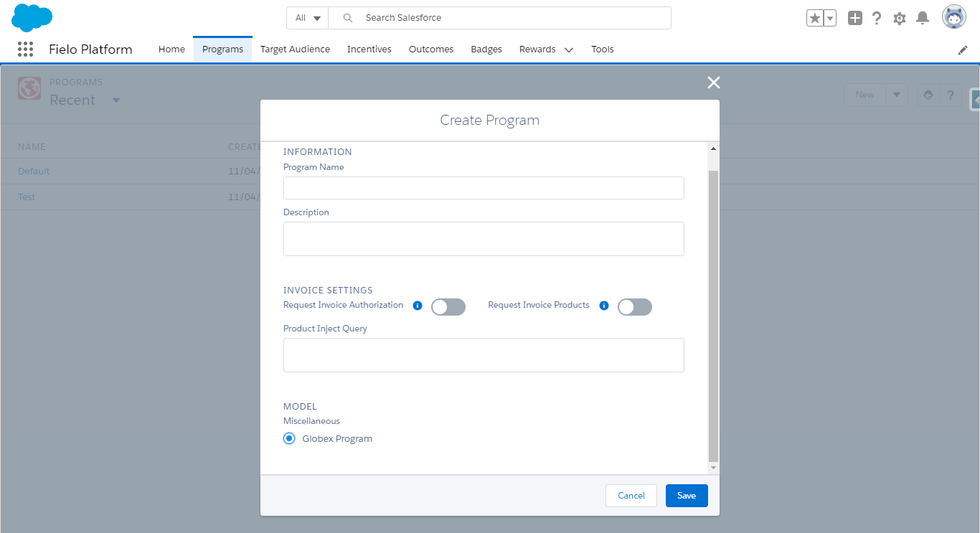
Task: Click the Programs globe icon behind the dialog
Action: coord(29,89)
